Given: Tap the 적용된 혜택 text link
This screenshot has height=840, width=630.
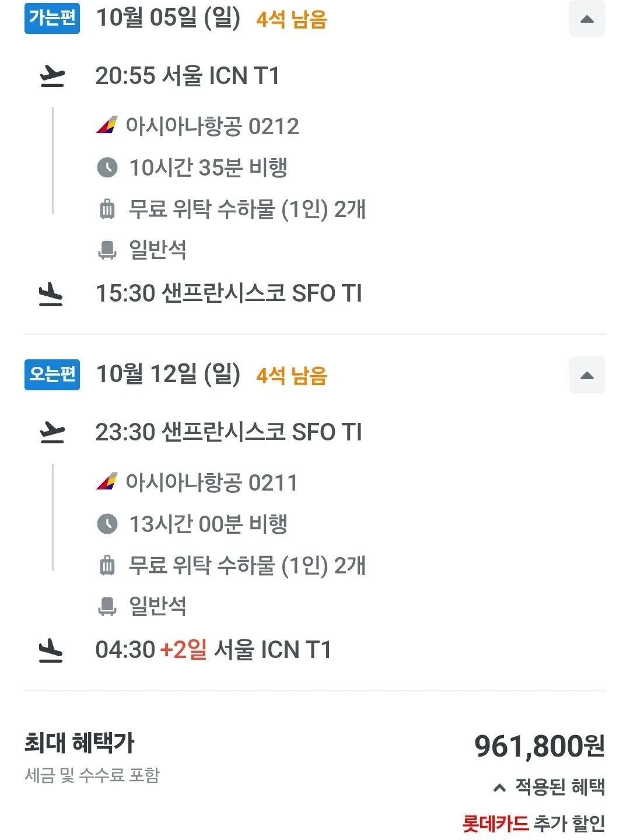Looking at the screenshot, I should (x=559, y=787).
